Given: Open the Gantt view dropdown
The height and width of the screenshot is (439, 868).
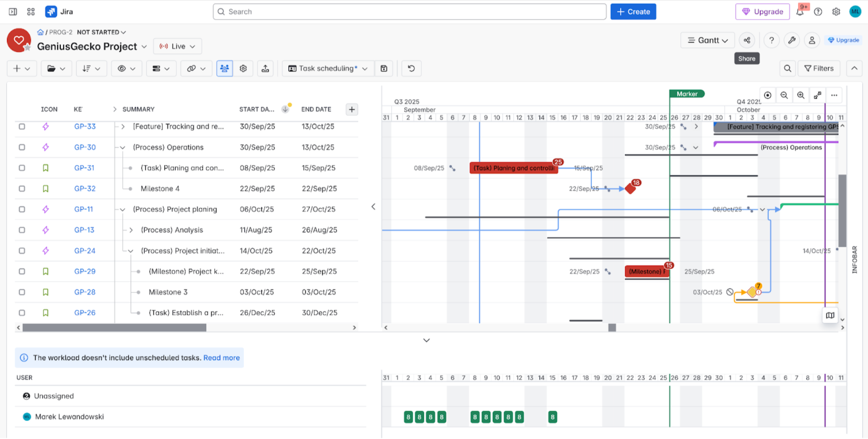Looking at the screenshot, I should click(x=707, y=40).
